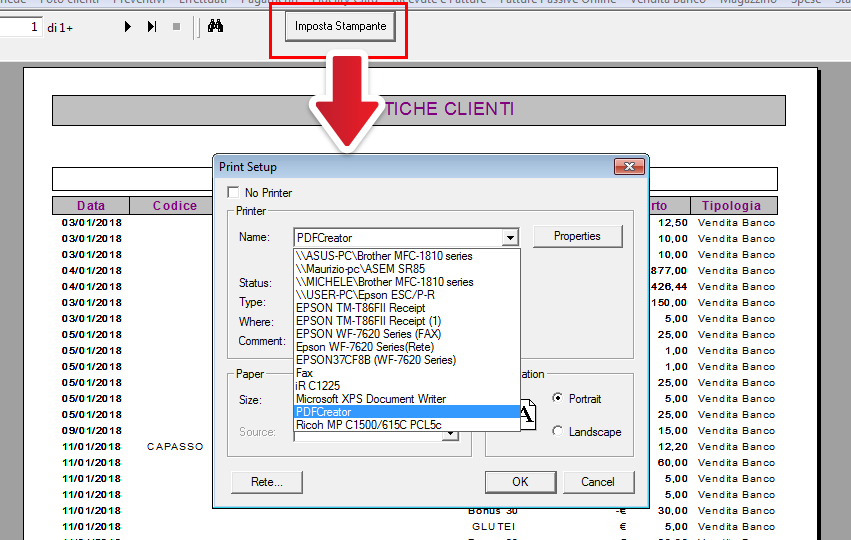Jump to the last report page

152,27
